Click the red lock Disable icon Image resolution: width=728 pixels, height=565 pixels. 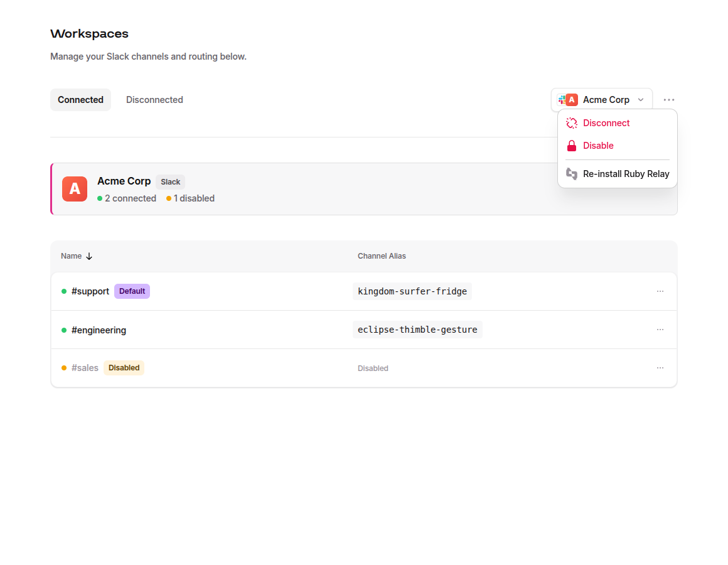572,146
